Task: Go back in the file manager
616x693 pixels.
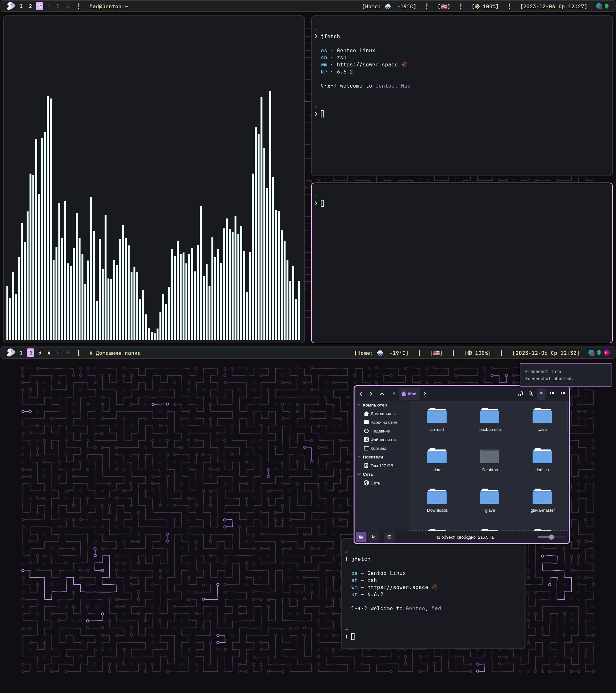Action: 361,394
